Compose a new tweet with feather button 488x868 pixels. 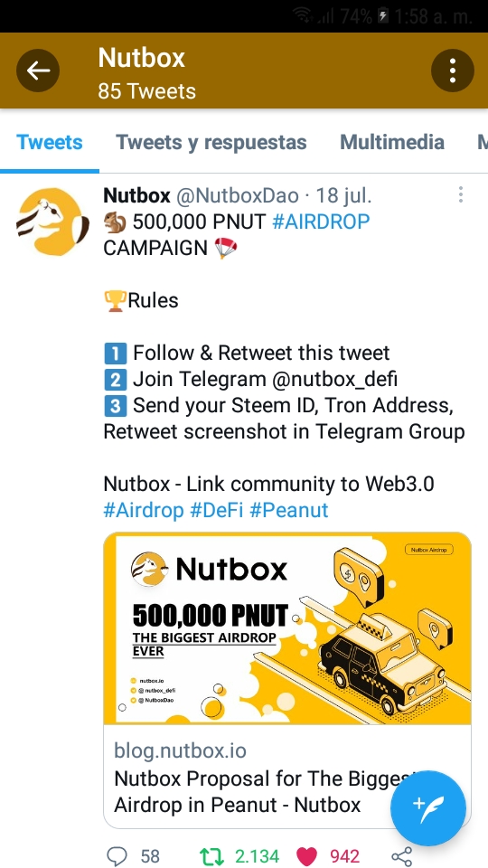[x=427, y=807]
